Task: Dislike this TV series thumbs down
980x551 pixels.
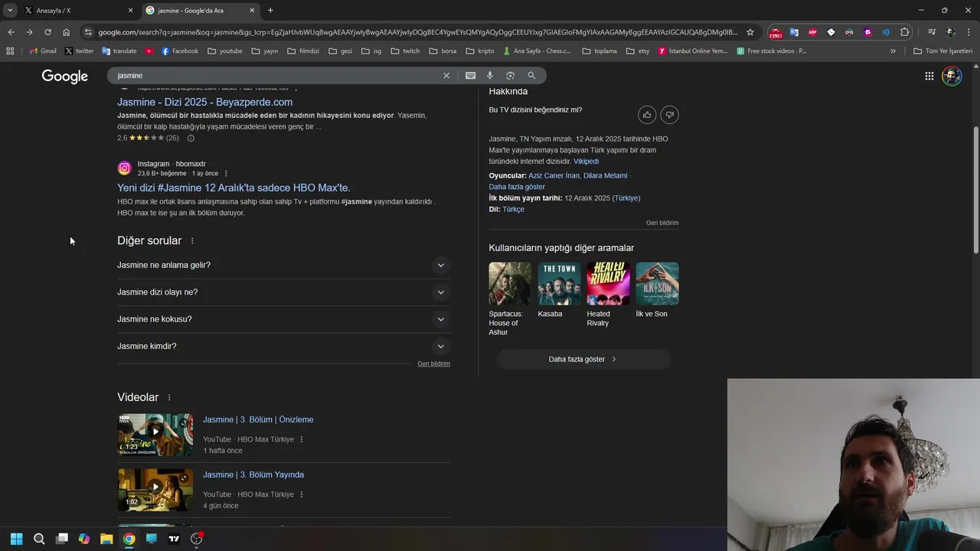Action: tap(669, 115)
